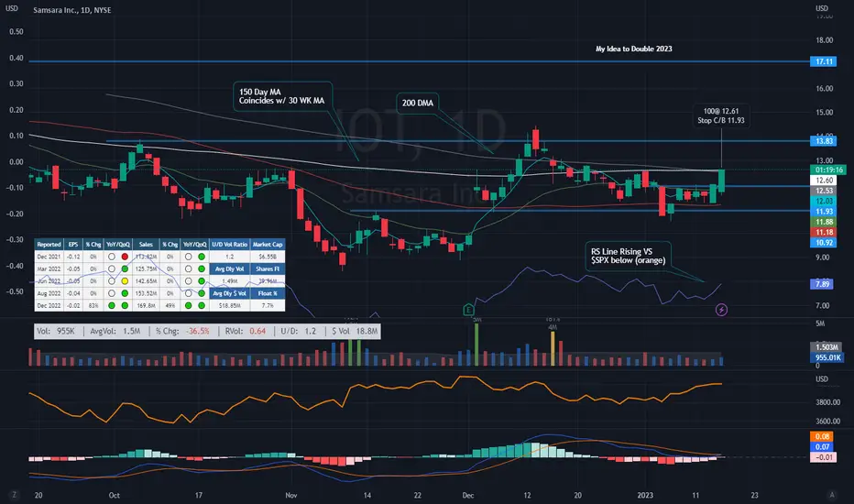Screen dimensions: 854x504
Task: Click the 12.60 current price label
Action: [824, 181]
